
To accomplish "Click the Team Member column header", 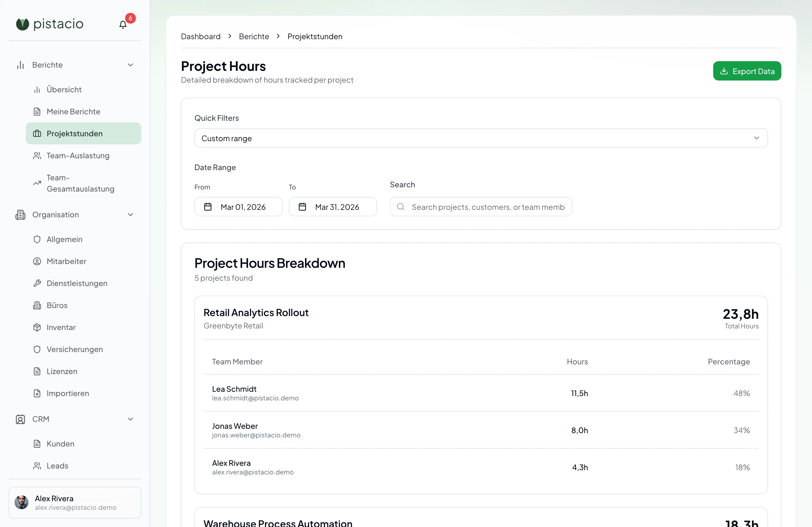I will (x=237, y=362).
